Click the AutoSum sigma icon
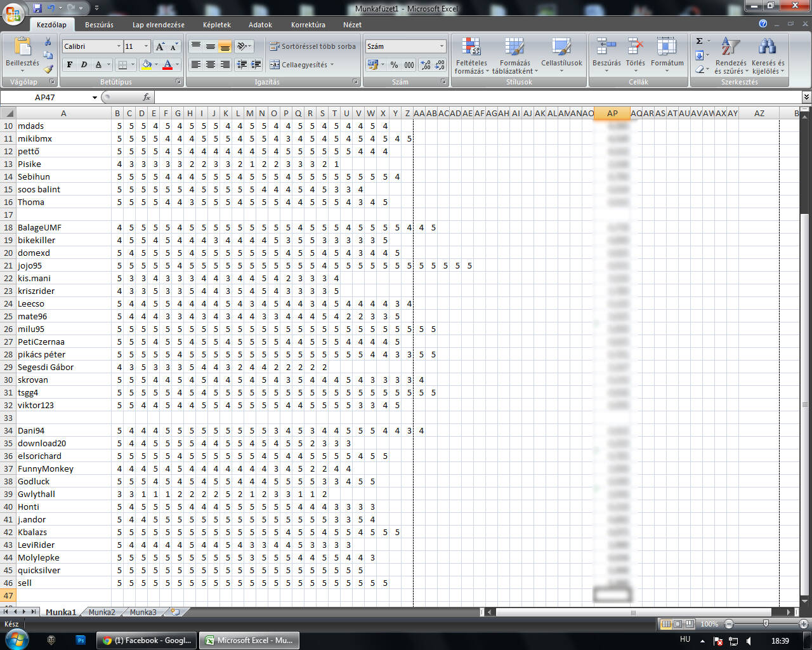The width and height of the screenshot is (812, 650). pyautogui.click(x=699, y=41)
